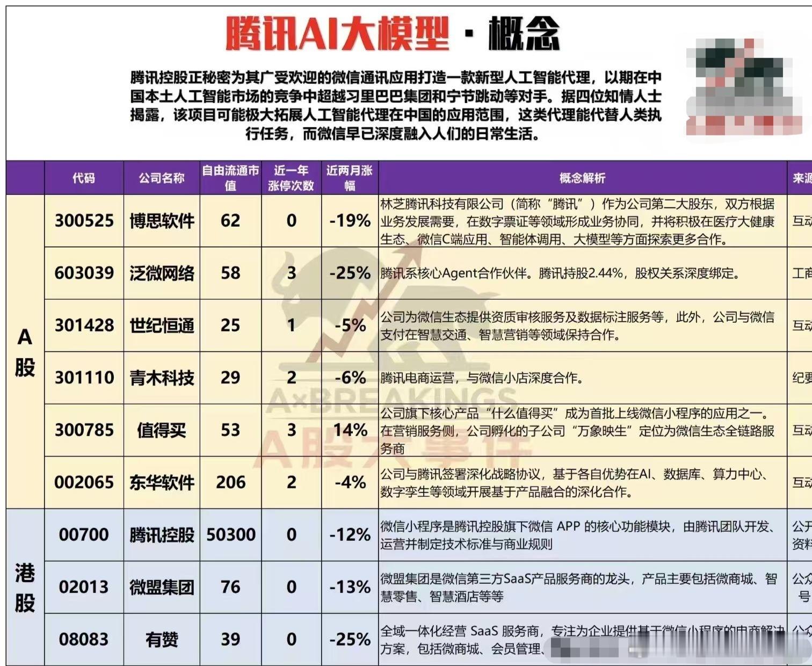The width and height of the screenshot is (812, 666).
Task: Select the 林芝腾讯科技有限公司 concept description
Action: click(x=578, y=221)
